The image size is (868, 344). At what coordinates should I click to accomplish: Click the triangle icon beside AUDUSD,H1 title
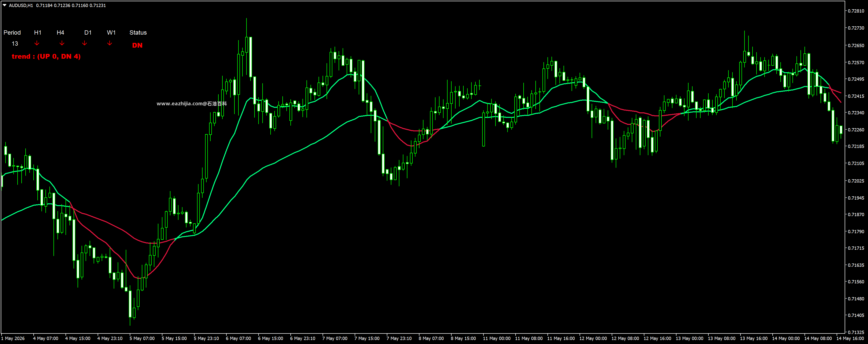[x=4, y=5]
